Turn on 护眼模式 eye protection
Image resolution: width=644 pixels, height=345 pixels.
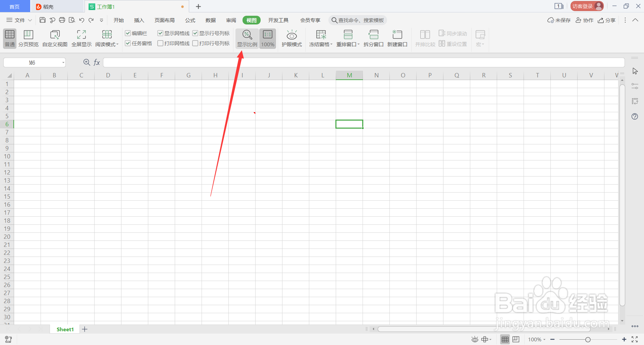[292, 39]
